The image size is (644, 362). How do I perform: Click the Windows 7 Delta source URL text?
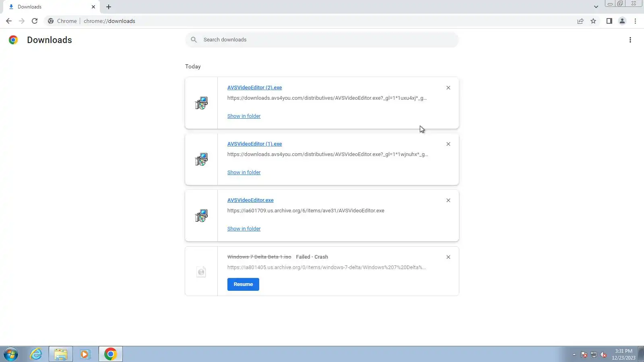pos(326,267)
